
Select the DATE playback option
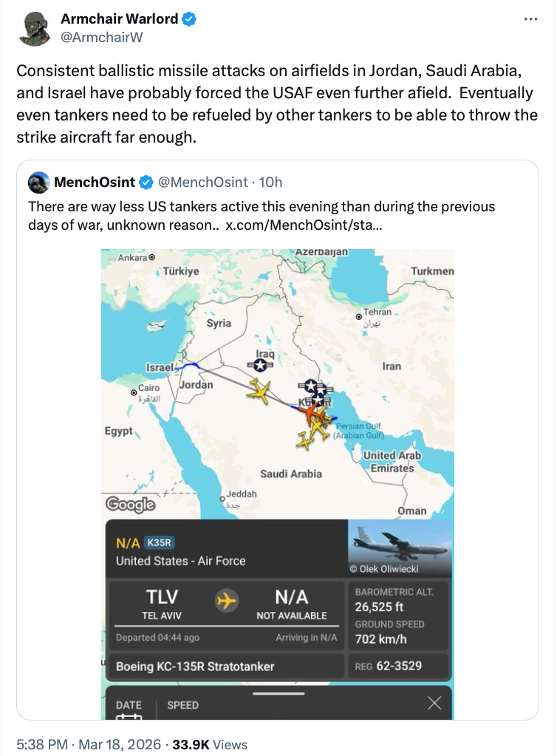click(129, 706)
